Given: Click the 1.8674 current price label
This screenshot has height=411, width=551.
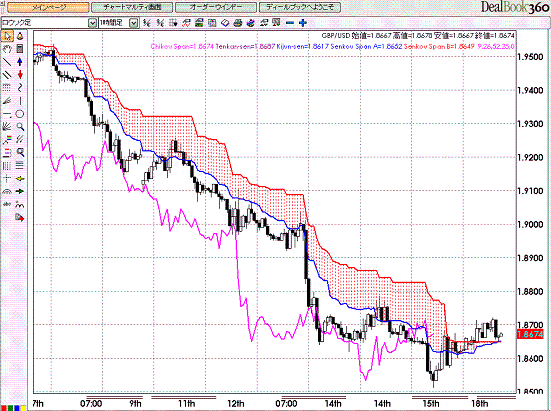Looking at the screenshot, I should [x=530, y=334].
